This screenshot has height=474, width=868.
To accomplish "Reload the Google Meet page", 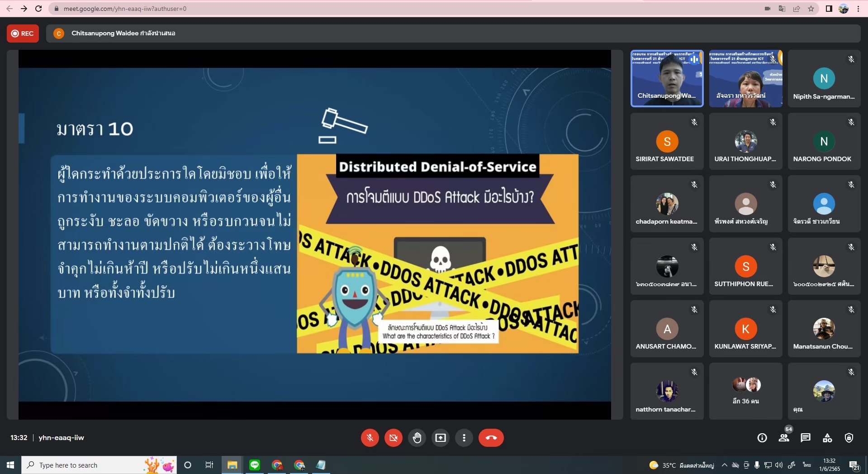I will click(38, 9).
